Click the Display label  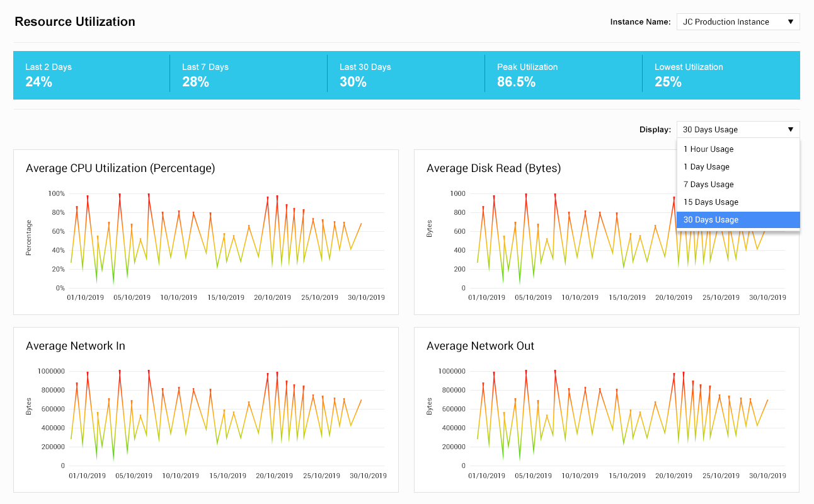click(655, 129)
